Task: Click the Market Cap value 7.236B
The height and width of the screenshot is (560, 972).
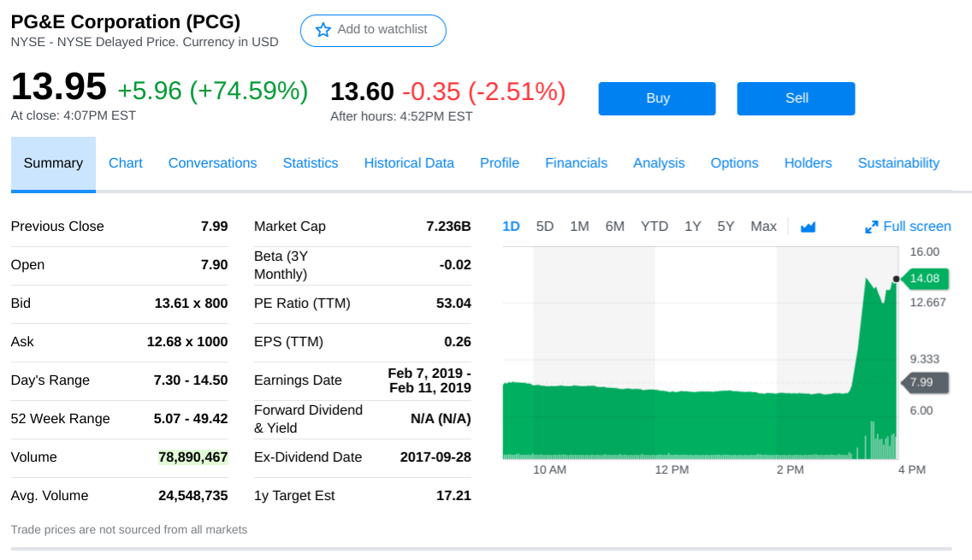Action: coord(448,227)
